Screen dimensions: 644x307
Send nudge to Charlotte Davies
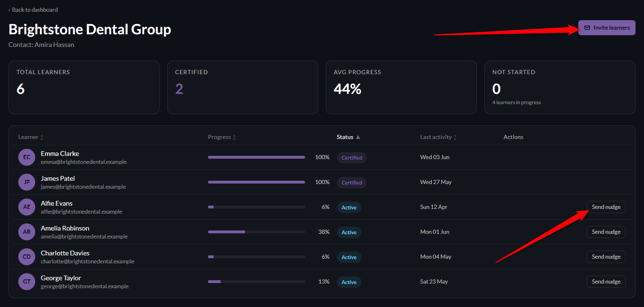[606, 257]
